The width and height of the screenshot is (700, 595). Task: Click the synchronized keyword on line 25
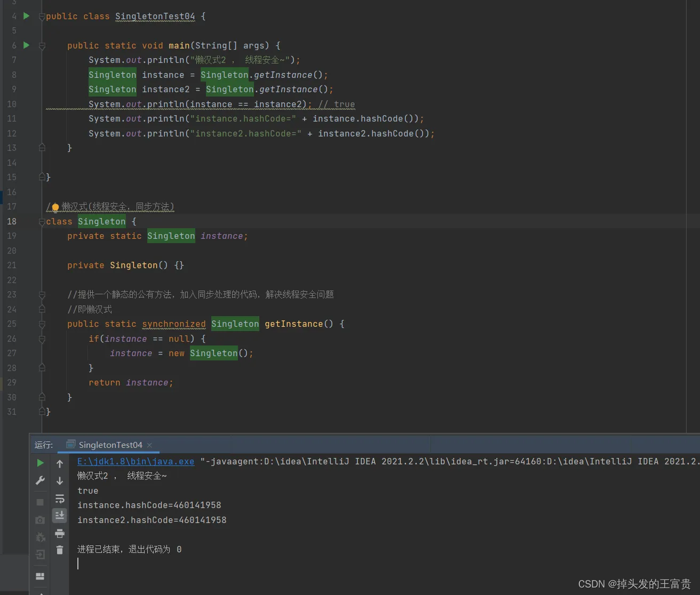[x=174, y=324]
